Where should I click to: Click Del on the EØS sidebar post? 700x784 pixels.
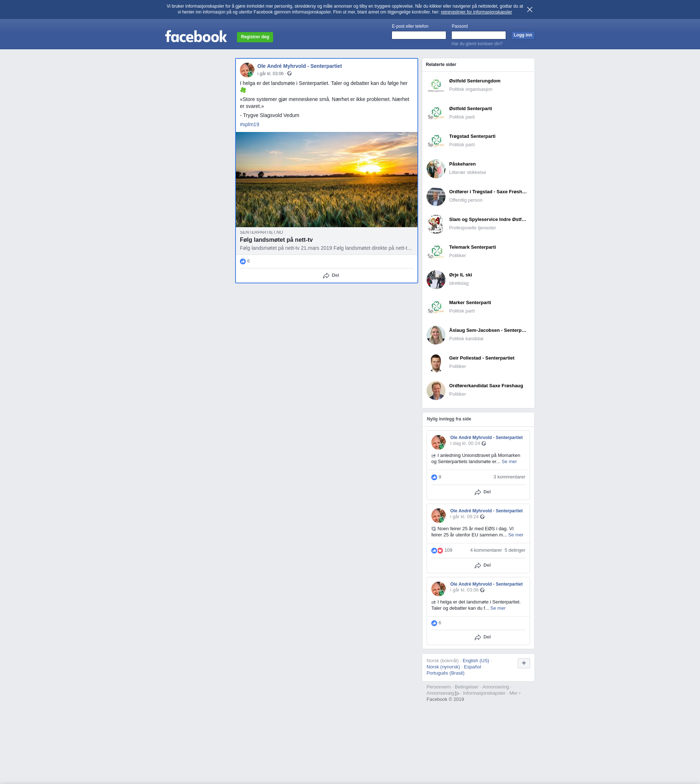(482, 565)
